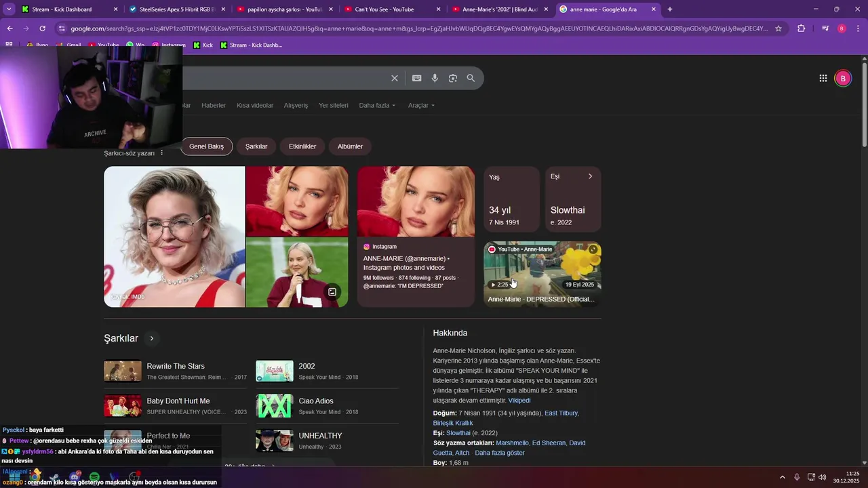
Task: Click the microphone icon in the system tray
Action: [x=797, y=477]
